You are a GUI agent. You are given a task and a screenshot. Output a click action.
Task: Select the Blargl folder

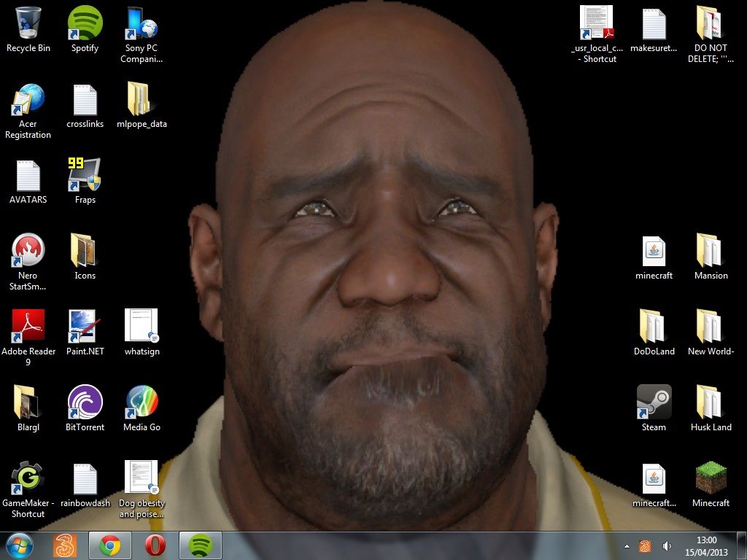click(x=28, y=408)
